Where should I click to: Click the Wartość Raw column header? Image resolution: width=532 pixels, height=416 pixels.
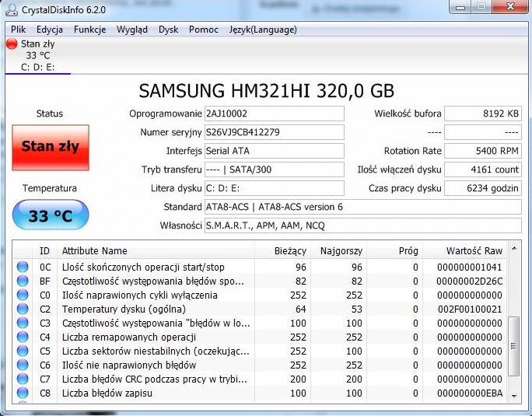point(465,250)
